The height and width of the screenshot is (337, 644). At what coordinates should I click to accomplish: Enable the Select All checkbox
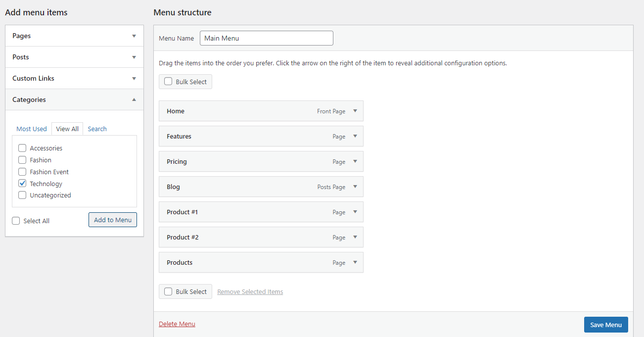click(16, 221)
